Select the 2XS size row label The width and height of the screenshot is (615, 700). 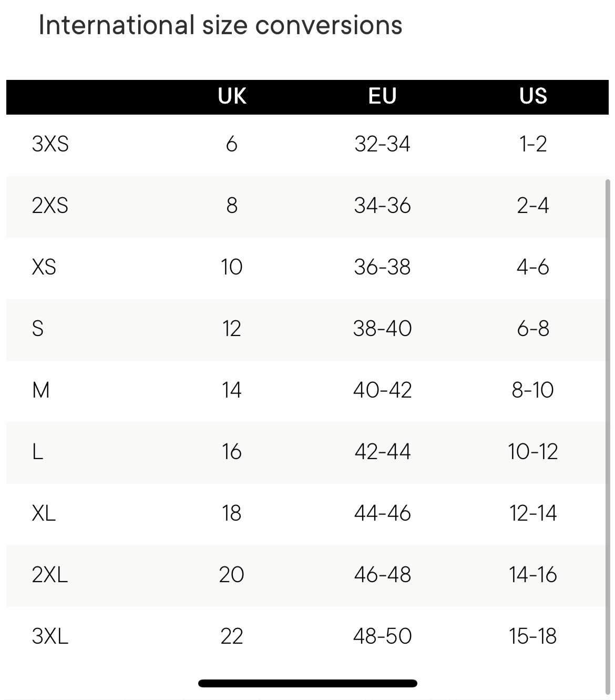[x=50, y=205]
